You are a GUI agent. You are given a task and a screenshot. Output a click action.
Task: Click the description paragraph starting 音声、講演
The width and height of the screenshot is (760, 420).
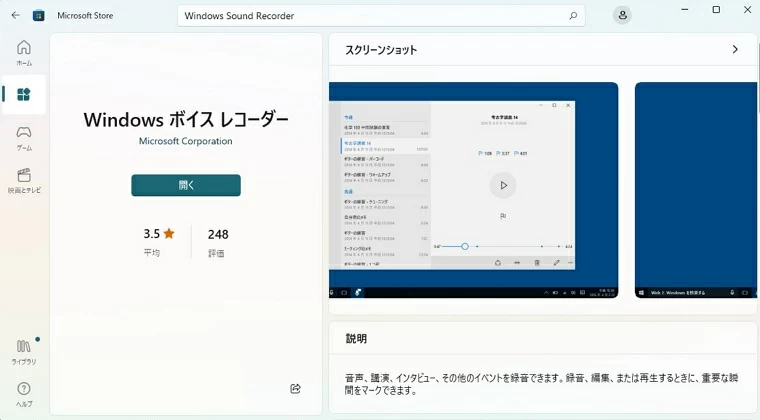click(541, 384)
